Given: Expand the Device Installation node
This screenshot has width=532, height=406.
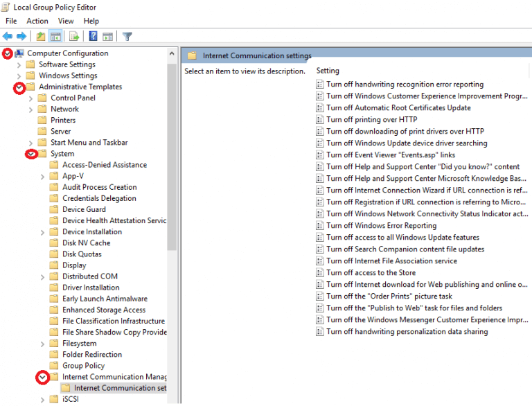Looking at the screenshot, I should pos(42,232).
